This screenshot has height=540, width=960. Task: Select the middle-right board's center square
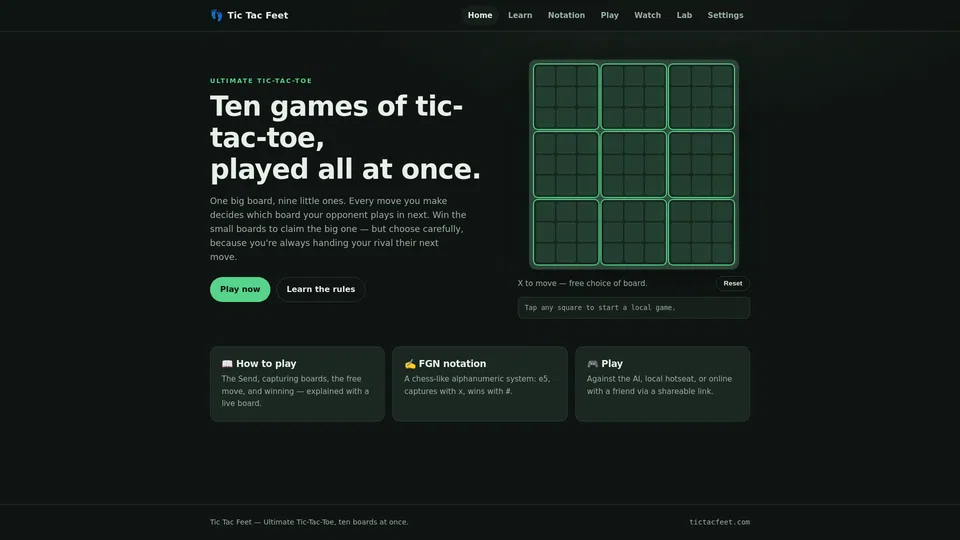(701, 165)
